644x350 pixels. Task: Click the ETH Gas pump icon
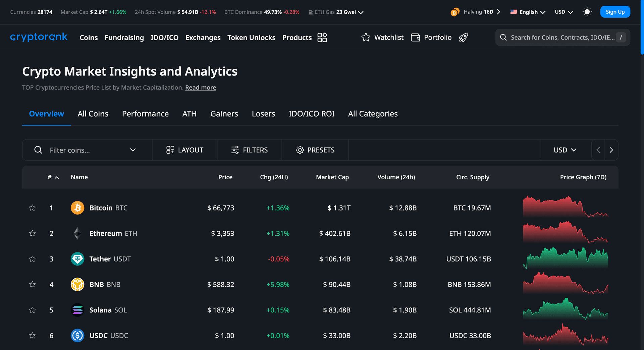(311, 12)
